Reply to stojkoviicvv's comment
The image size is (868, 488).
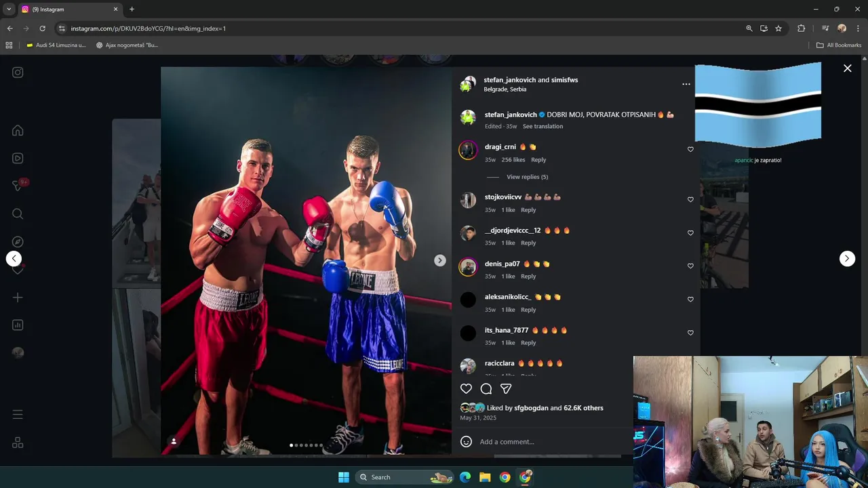tap(528, 210)
